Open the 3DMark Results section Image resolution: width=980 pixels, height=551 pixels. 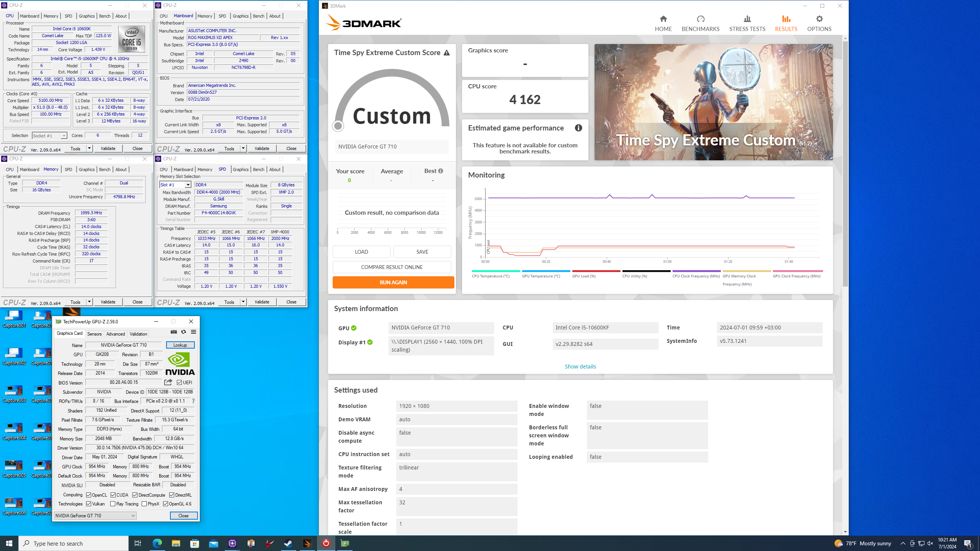(x=786, y=23)
